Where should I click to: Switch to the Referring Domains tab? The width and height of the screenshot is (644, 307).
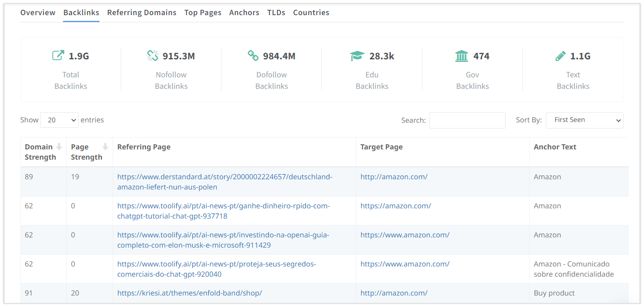point(142,13)
